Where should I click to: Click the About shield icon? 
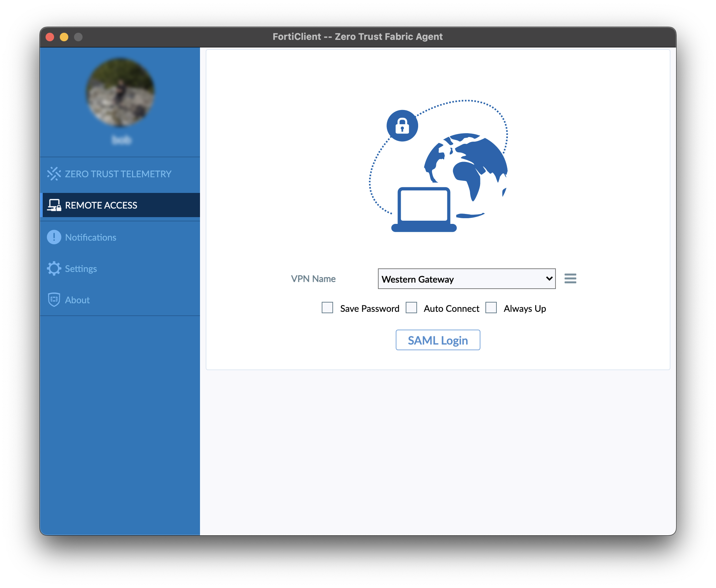pos(54,300)
